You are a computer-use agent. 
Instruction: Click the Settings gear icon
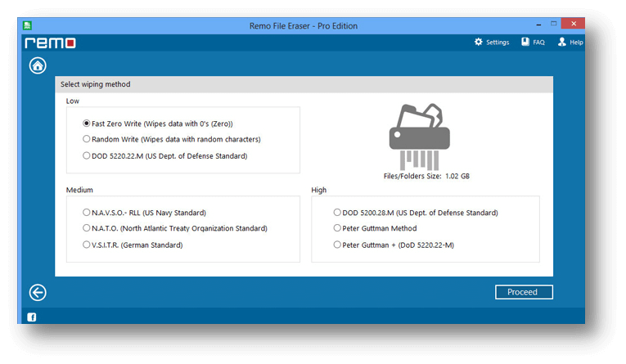point(478,42)
